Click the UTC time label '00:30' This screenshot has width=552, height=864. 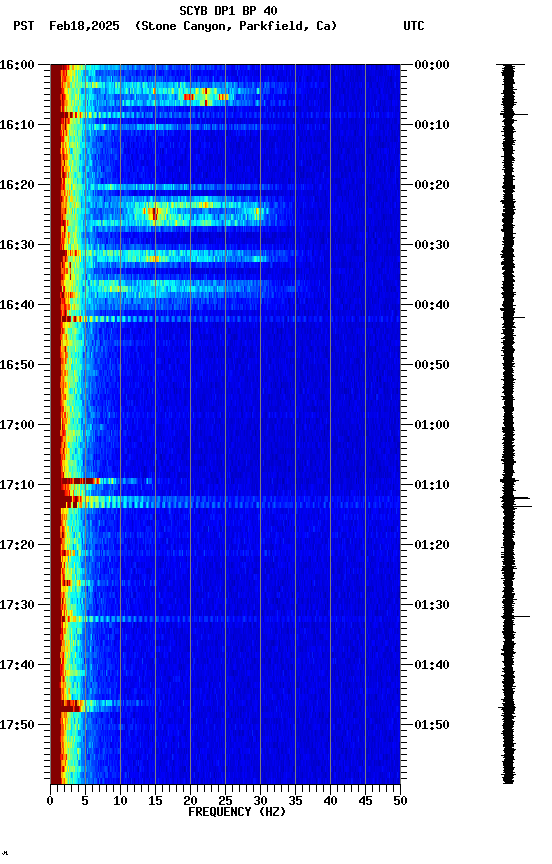coord(432,245)
